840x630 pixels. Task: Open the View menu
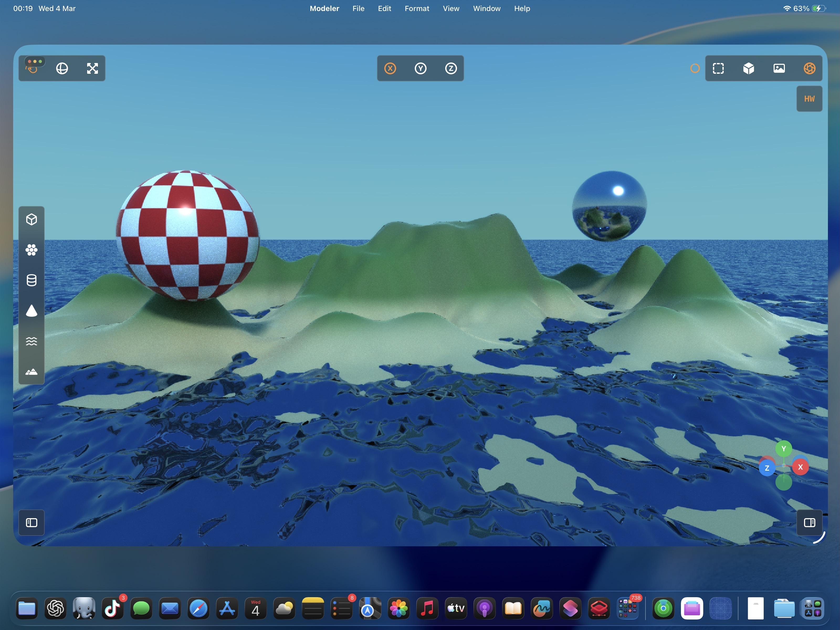[451, 8]
